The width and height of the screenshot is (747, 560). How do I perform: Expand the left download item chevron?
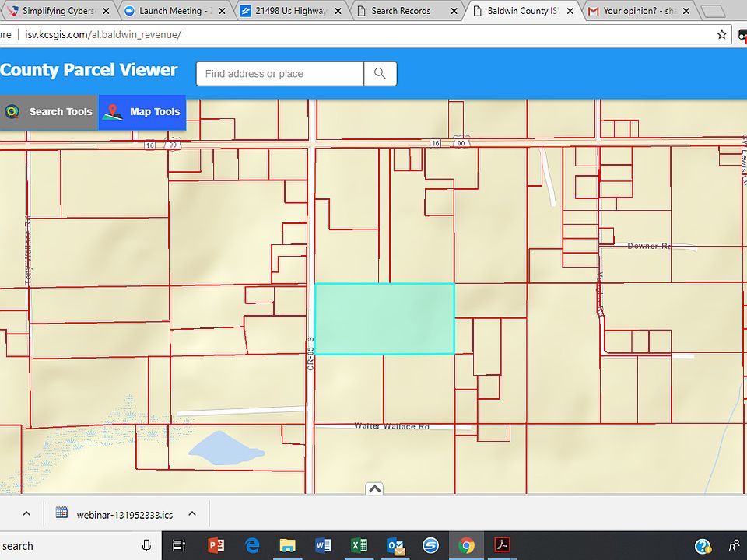pyautogui.click(x=26, y=513)
